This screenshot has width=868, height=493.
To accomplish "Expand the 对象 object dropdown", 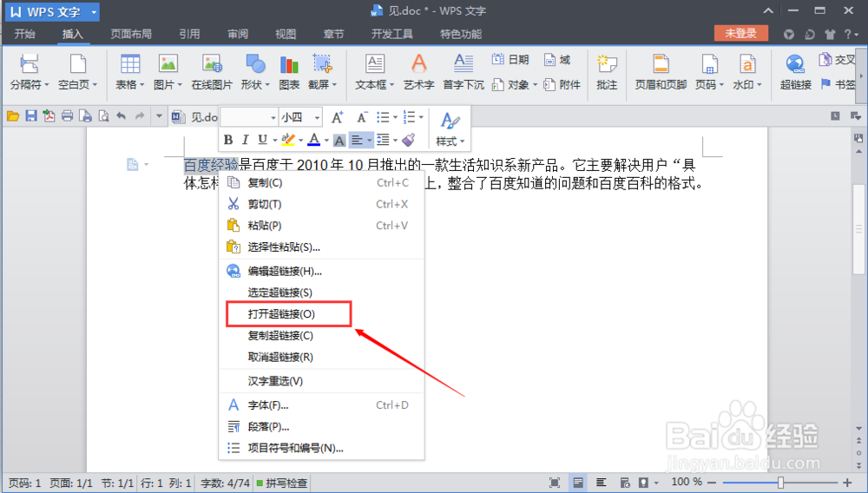I will pyautogui.click(x=536, y=85).
